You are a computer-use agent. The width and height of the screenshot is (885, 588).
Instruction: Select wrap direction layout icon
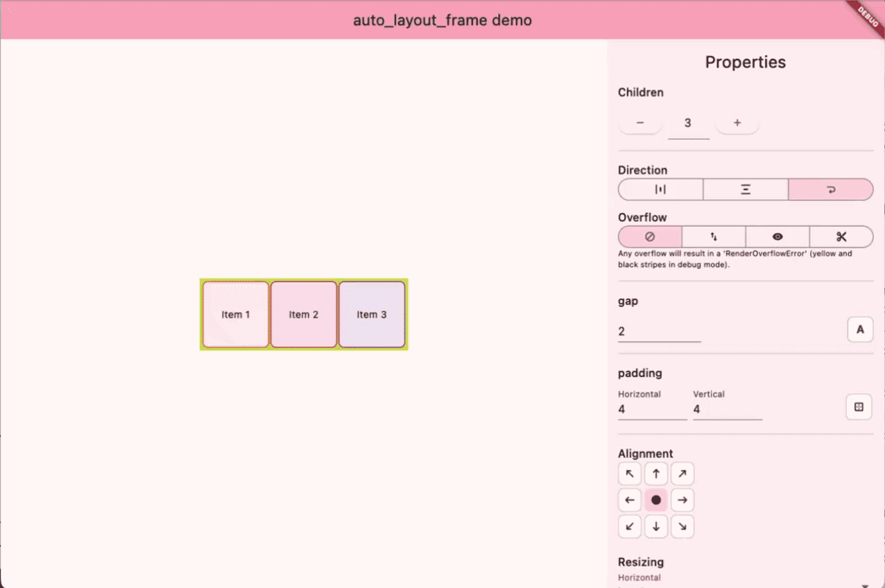click(x=830, y=189)
